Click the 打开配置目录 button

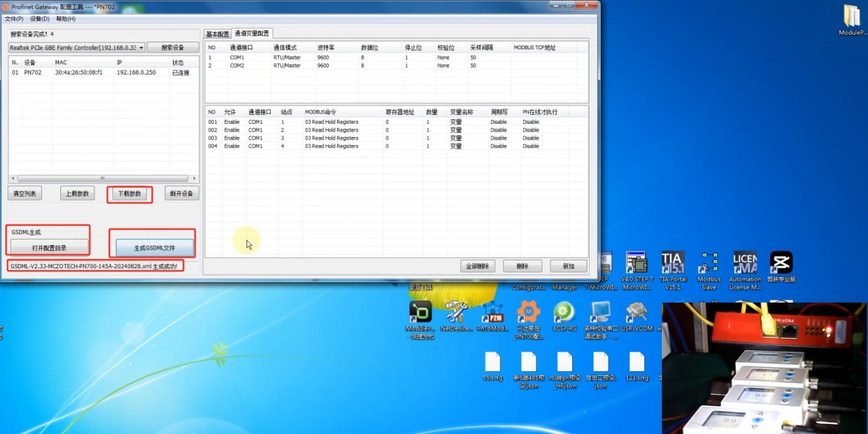49,247
